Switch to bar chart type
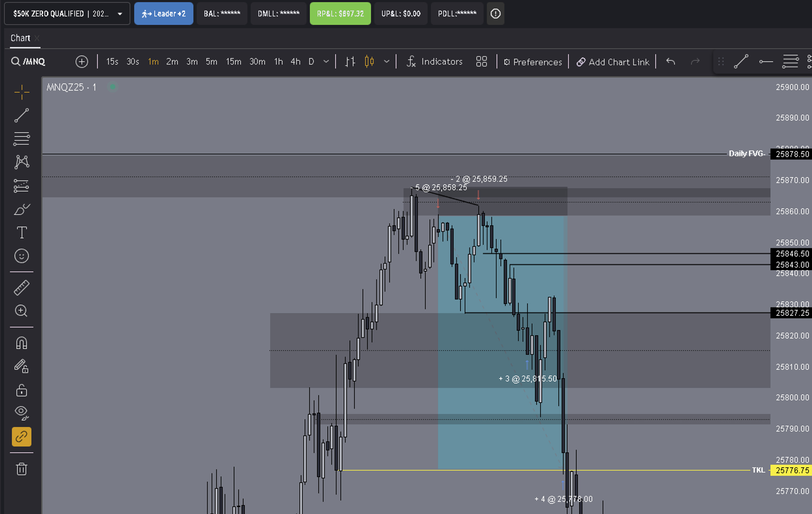The width and height of the screenshot is (812, 514). 350,62
